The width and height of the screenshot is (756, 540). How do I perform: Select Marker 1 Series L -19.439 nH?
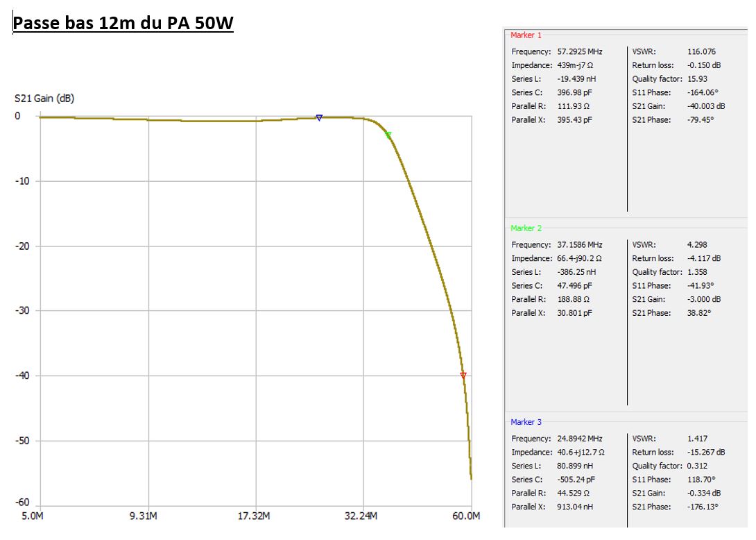pos(576,78)
